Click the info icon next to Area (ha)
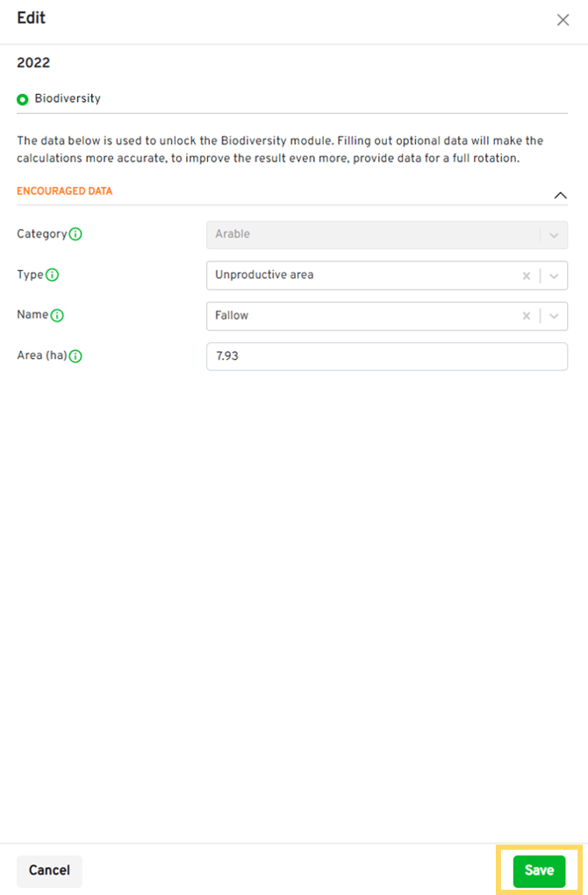The width and height of the screenshot is (588, 895). click(75, 356)
